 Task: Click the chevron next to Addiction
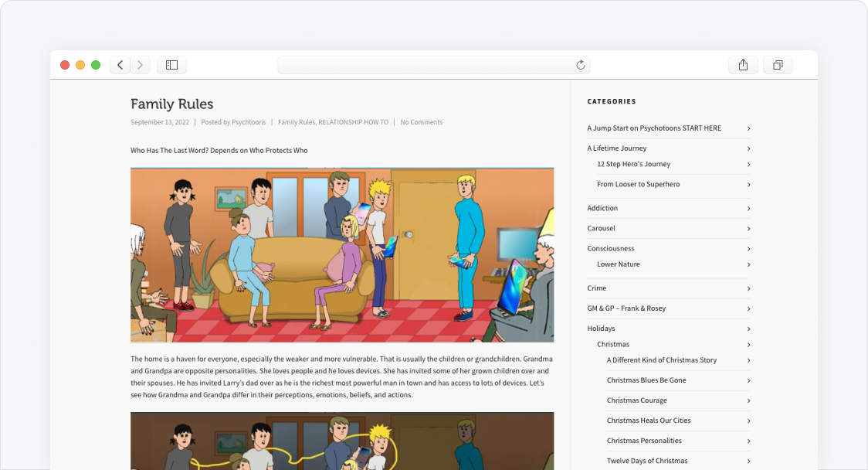click(x=748, y=209)
